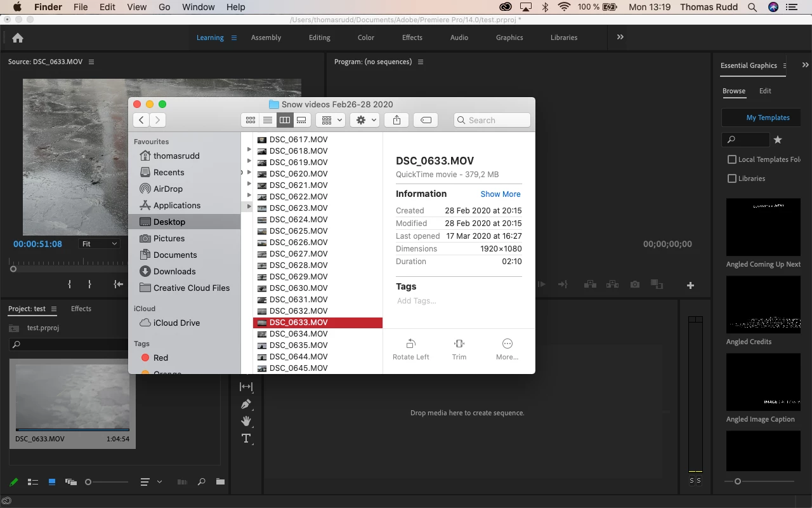
Task: Click Go to Out icon in Program monitor
Action: 563,284
